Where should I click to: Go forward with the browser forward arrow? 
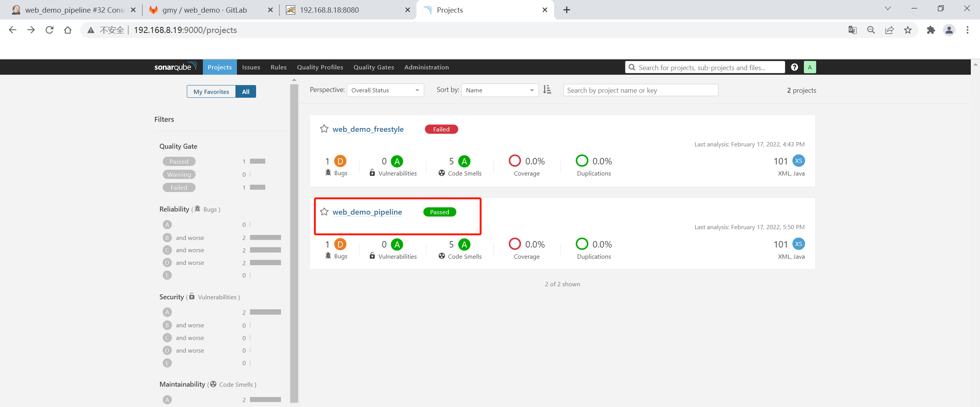coord(31,30)
